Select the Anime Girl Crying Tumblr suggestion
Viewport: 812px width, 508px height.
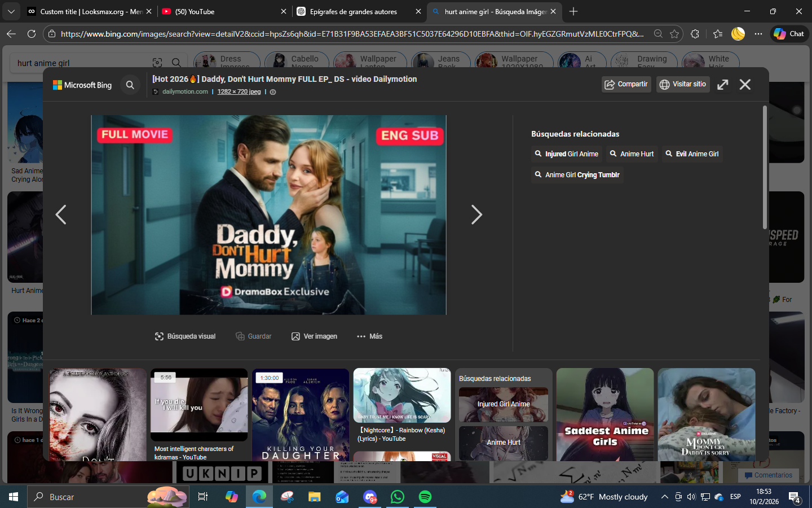(x=577, y=175)
